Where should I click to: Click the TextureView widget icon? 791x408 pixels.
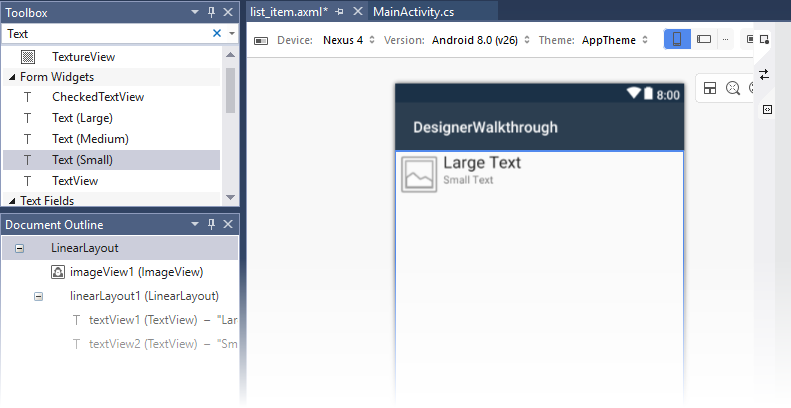pos(28,56)
